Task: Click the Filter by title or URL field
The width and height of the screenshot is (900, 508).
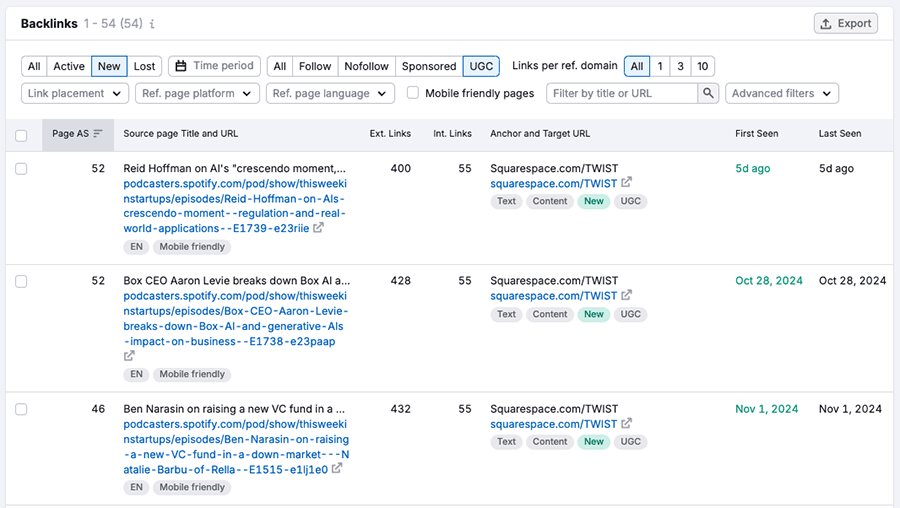Action: tap(622, 94)
